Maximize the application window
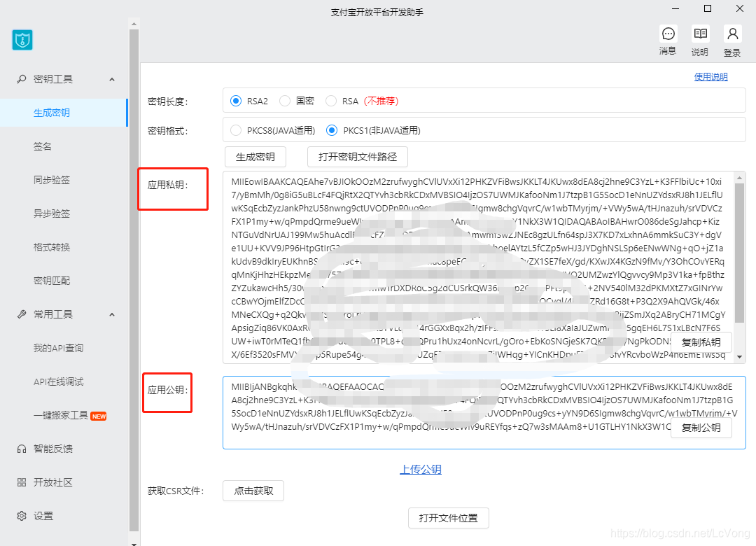 (x=708, y=8)
